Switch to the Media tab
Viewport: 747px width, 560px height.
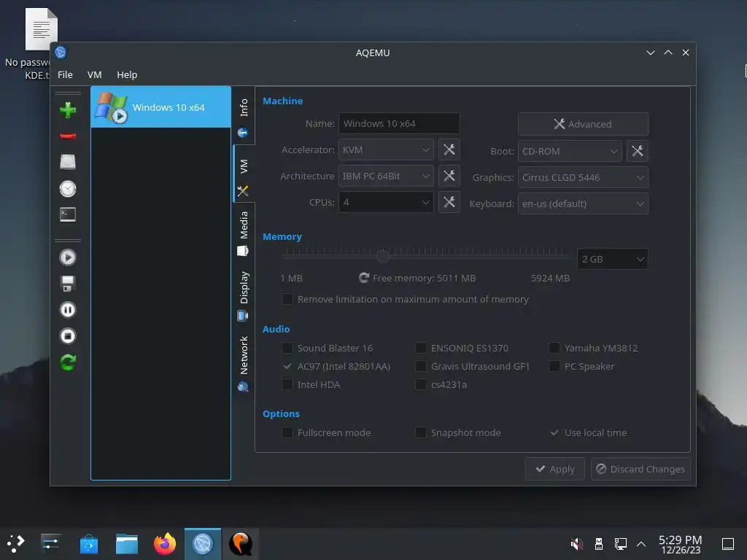point(244,233)
